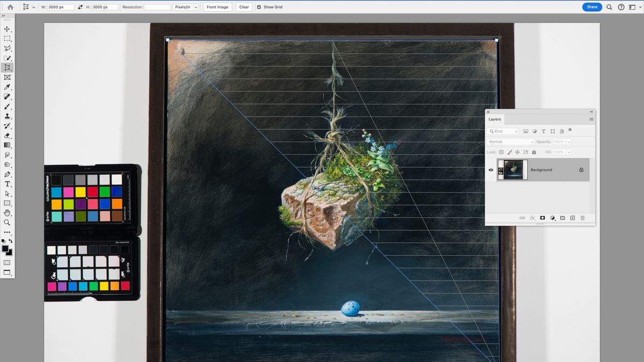Click the Share button
644x362 pixels.
coord(592,7)
